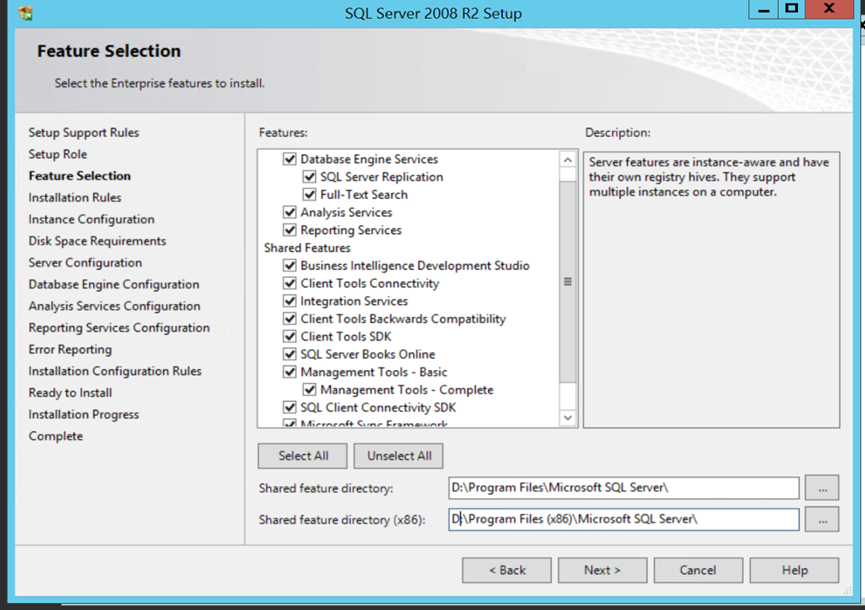865x610 pixels.
Task: Toggle Business Intelligence Development Studio checkbox
Action: tap(290, 266)
